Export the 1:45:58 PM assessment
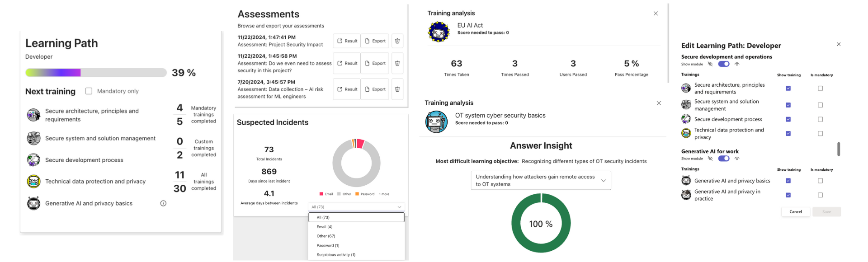Screen dimensions: 868x262 pyautogui.click(x=375, y=63)
